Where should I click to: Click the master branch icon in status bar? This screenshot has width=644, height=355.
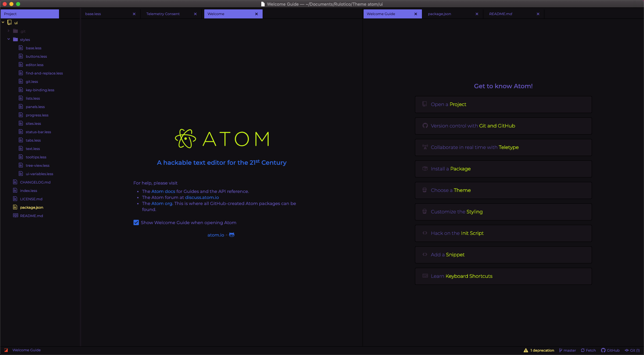click(560, 350)
